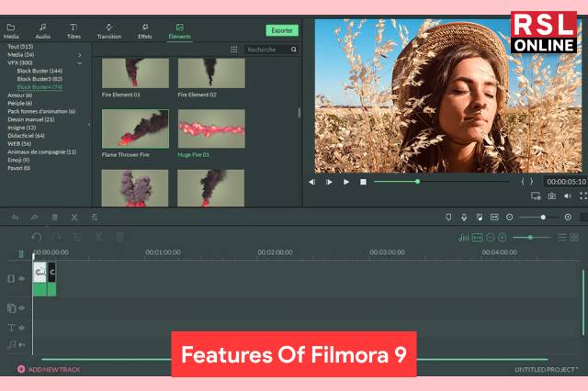This screenshot has width=588, height=391.
Task: Open the Media tab
Action: pos(11,31)
